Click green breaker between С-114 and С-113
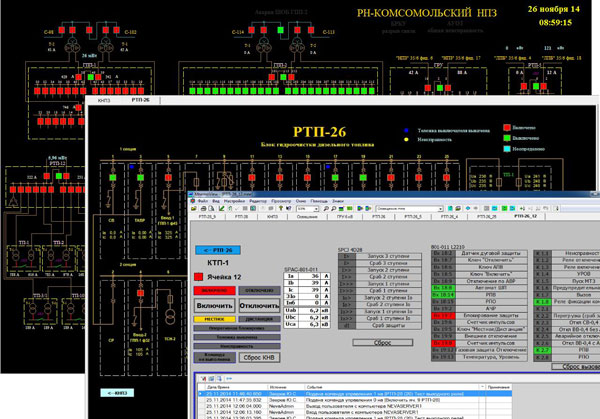 click(280, 30)
